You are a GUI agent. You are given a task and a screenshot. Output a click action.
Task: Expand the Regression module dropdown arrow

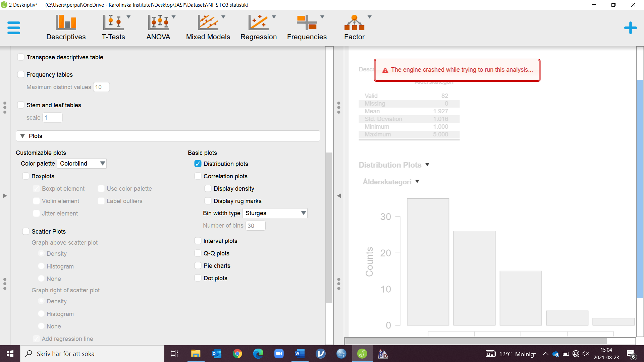pos(274,17)
